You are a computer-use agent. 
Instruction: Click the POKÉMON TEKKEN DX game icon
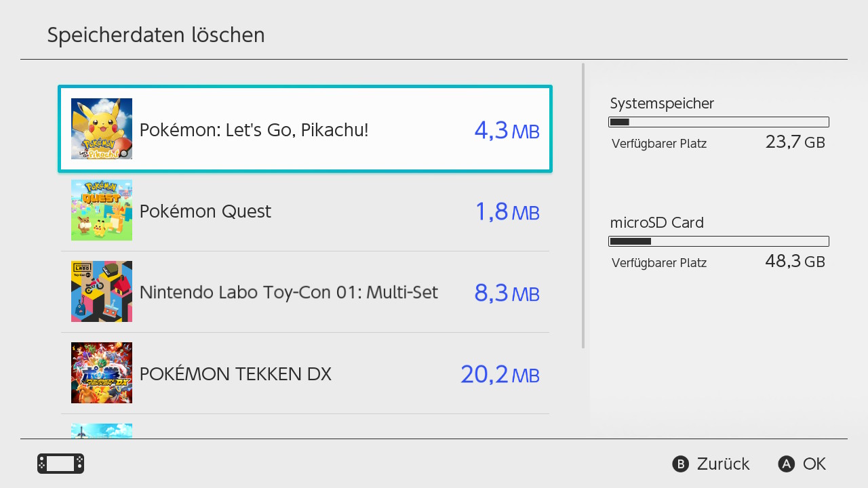(x=102, y=373)
